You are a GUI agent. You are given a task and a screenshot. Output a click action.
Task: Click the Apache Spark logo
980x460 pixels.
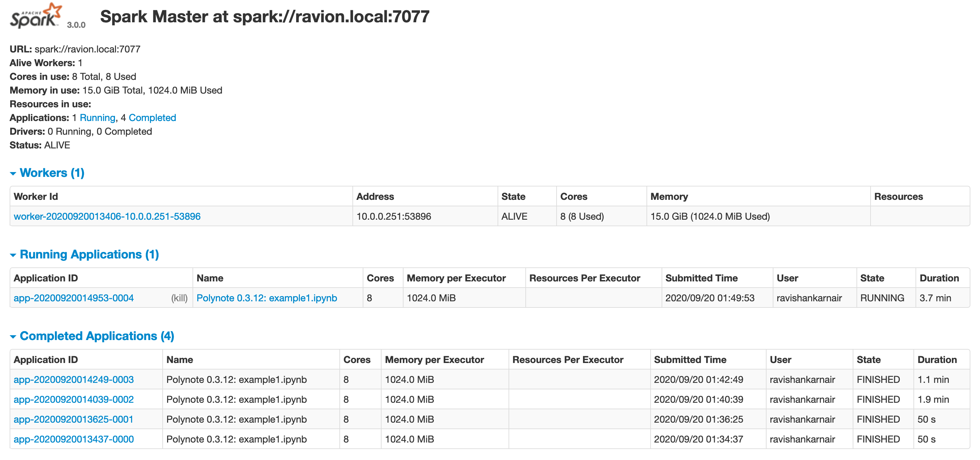35,15
